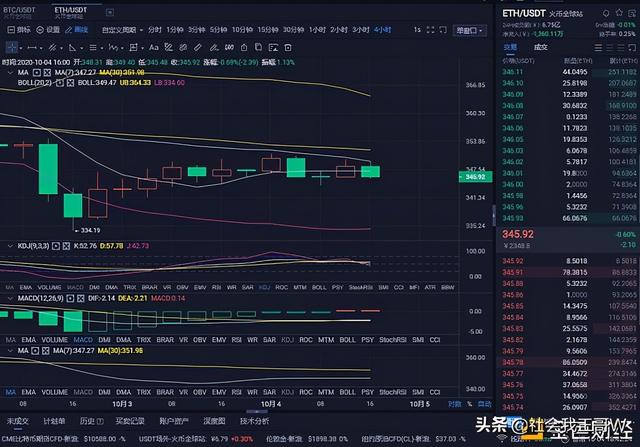640x447 pixels.
Task: Open the 自定义周期 custom period dropdown
Action: click(x=122, y=30)
